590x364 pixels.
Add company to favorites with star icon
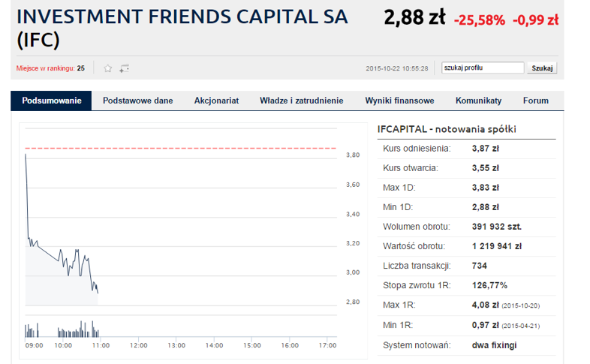click(x=108, y=68)
